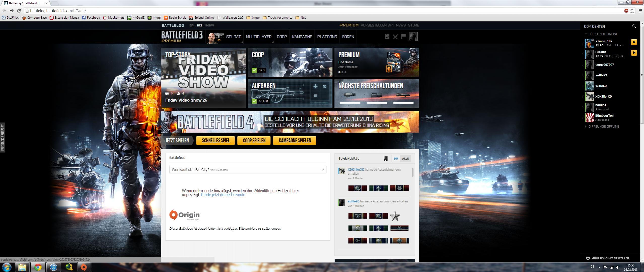Bookmark this page with the star icon

click(x=632, y=11)
